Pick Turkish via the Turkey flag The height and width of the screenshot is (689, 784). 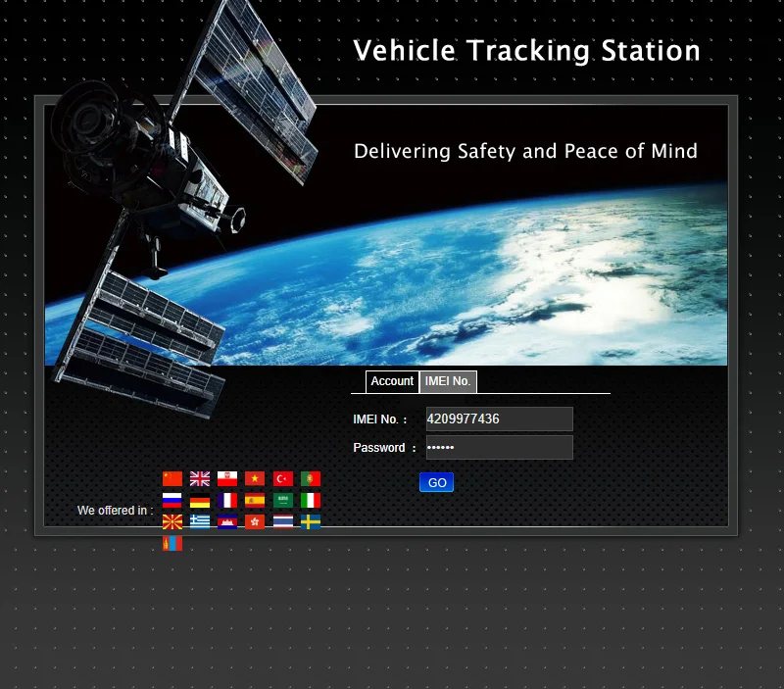pyautogui.click(x=283, y=479)
